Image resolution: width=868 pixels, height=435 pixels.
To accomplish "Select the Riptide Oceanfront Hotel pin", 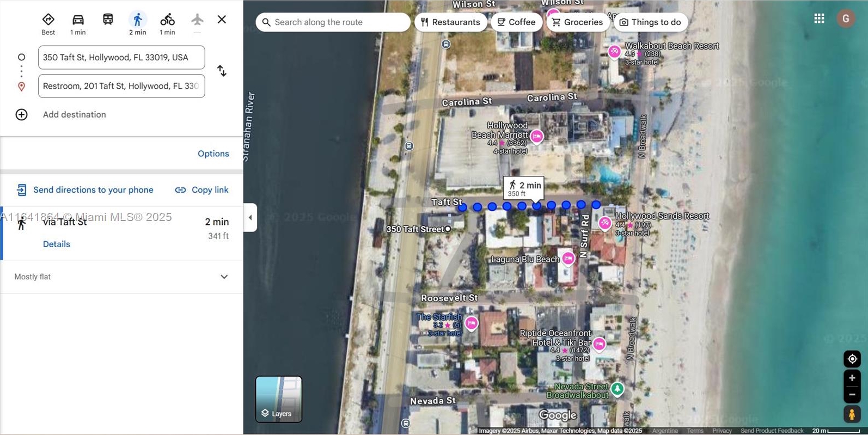I will (600, 344).
